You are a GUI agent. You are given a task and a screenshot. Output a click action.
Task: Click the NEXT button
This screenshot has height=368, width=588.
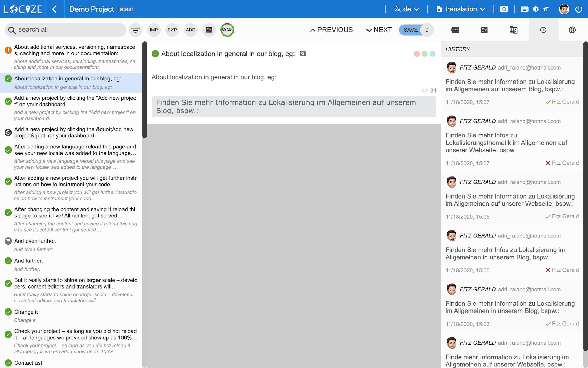tap(379, 30)
